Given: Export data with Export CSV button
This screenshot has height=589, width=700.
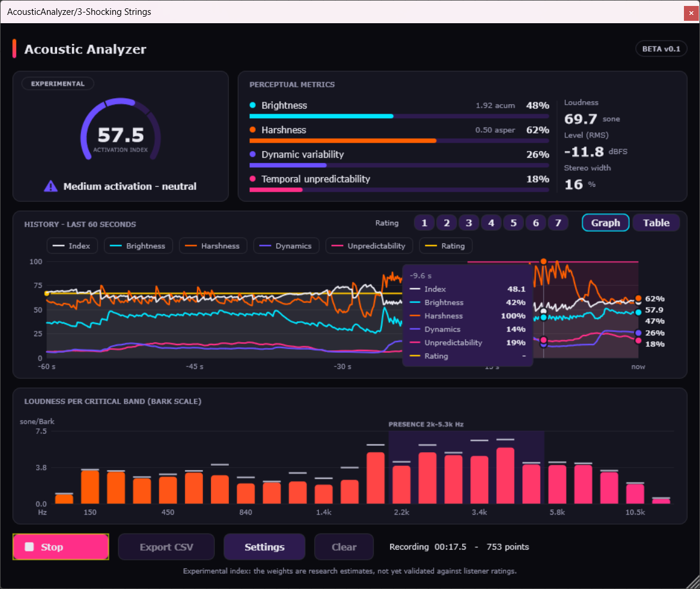Looking at the screenshot, I should [166, 547].
